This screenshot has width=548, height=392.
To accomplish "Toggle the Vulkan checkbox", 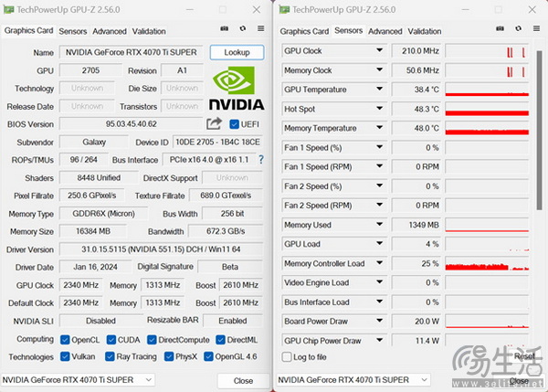I will [65, 356].
